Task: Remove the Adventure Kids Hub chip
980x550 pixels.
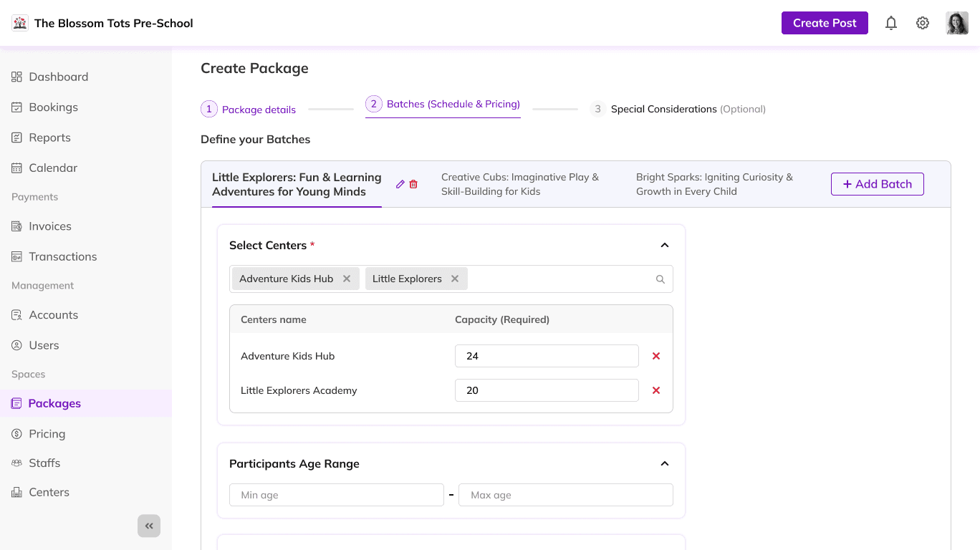Action: [x=347, y=279]
